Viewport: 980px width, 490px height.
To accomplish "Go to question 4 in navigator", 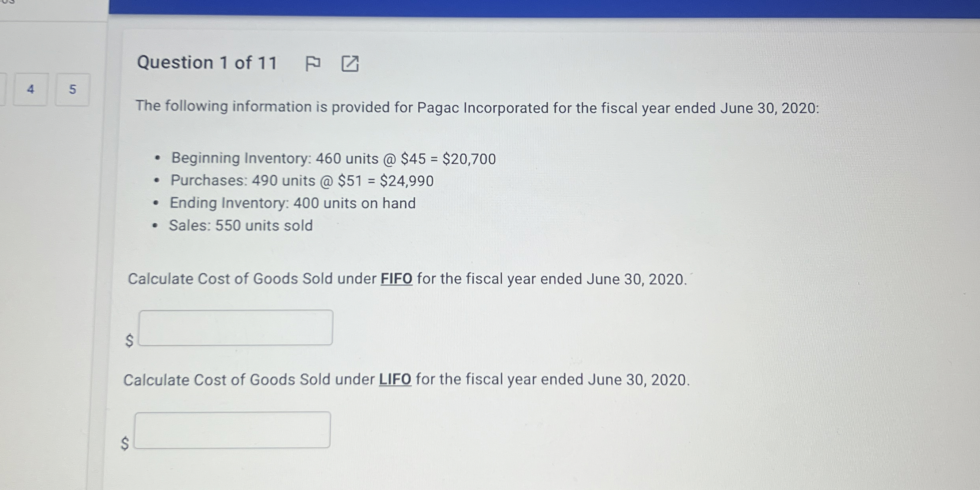I will (x=31, y=90).
